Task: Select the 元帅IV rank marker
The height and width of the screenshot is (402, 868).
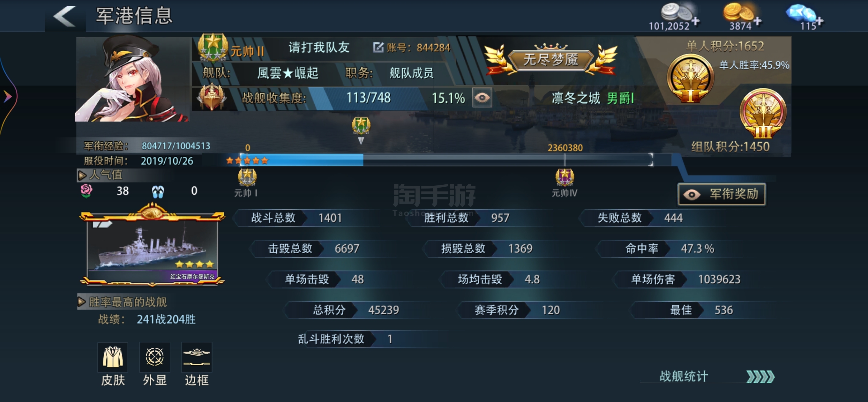Action: point(565,183)
